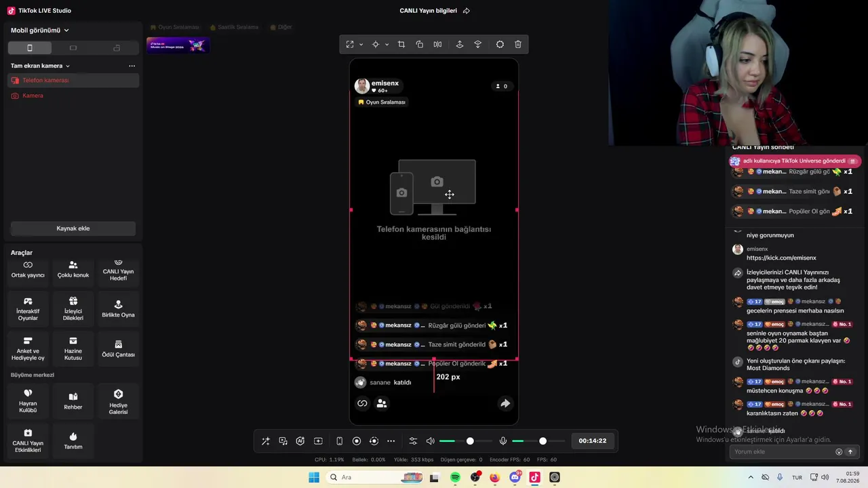
Task: Click the AI hexagon icon in the bottom bar
Action: (300, 441)
